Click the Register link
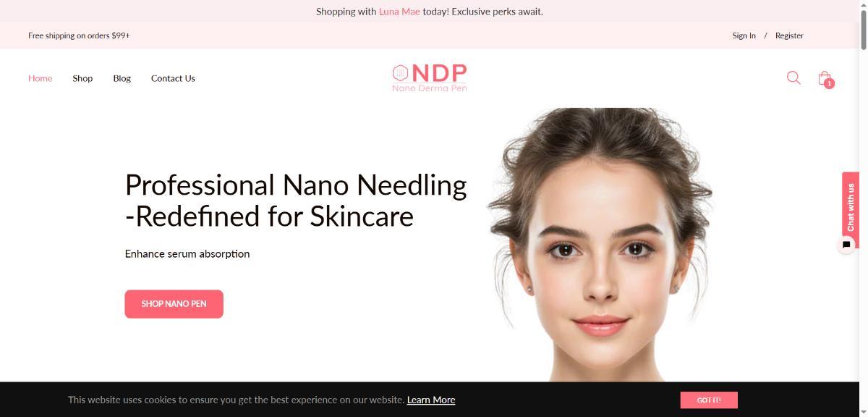 (789, 35)
